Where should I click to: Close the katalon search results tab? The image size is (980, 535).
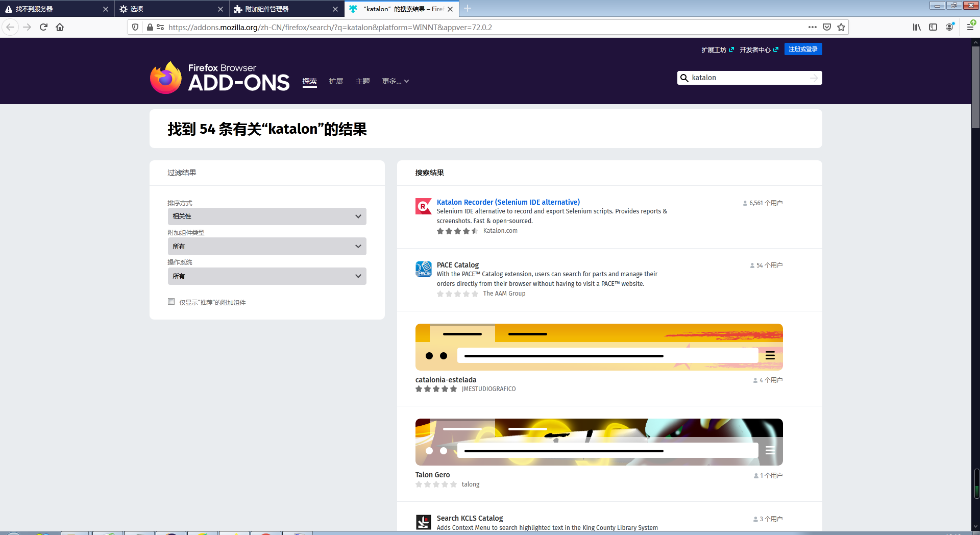coord(450,9)
